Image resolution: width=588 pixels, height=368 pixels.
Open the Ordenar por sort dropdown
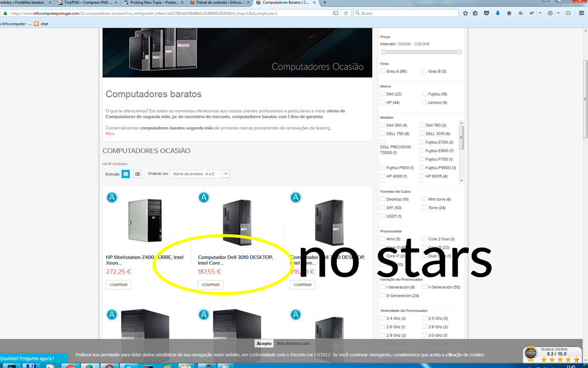[200, 174]
